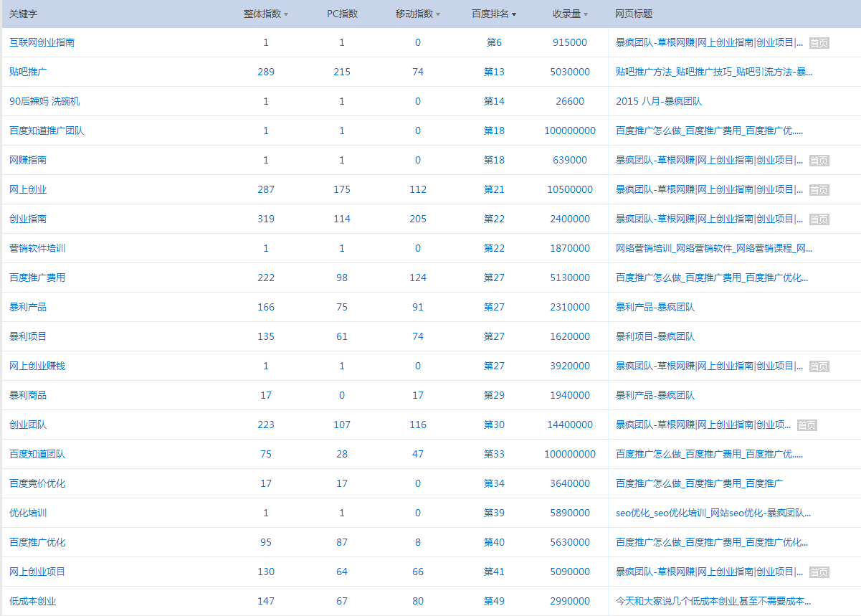Click 收录量 value 10500000

[570, 189]
